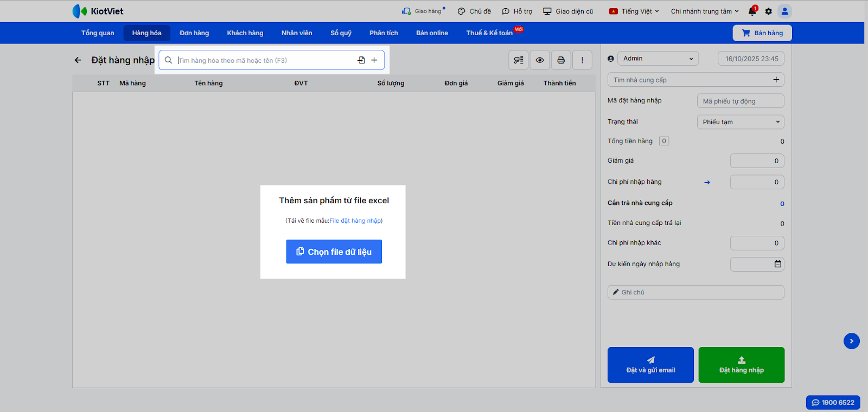
Task: Click the blue Đặt và gửi email button
Action: pos(650,365)
